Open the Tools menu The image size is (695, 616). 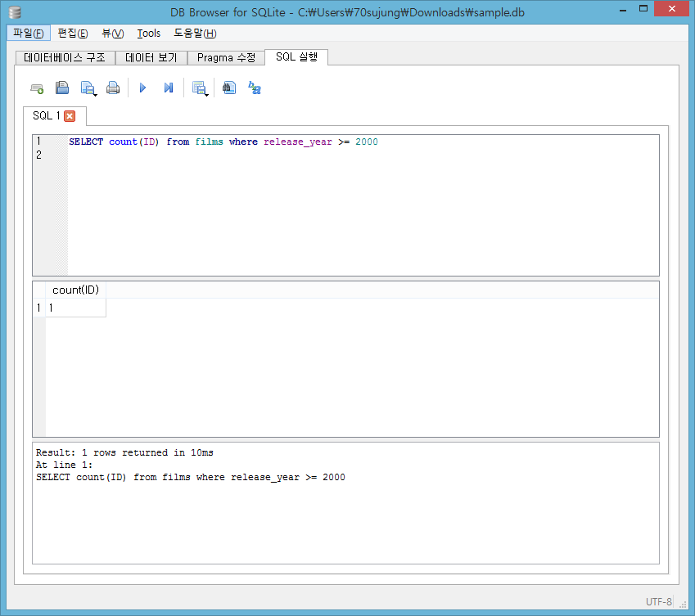tap(148, 34)
